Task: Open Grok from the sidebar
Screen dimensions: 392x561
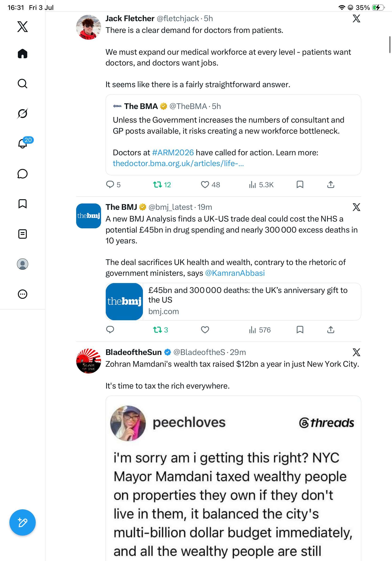Action: (23, 113)
